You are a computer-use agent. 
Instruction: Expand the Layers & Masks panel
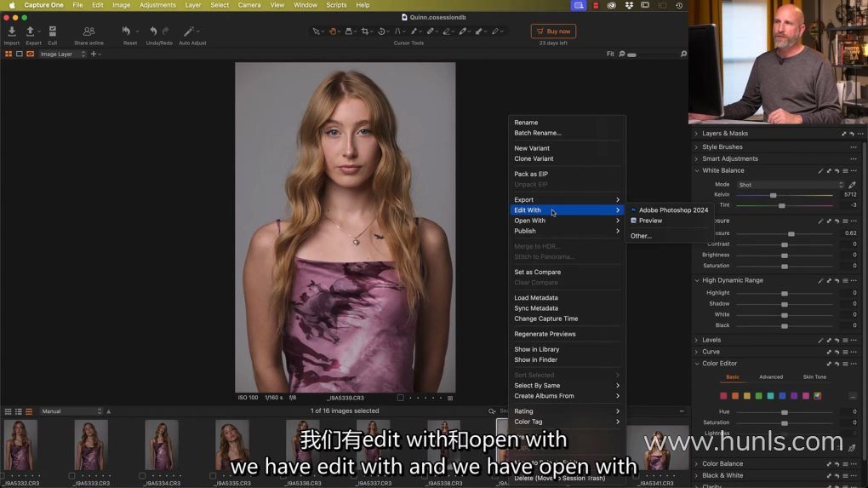724,134
